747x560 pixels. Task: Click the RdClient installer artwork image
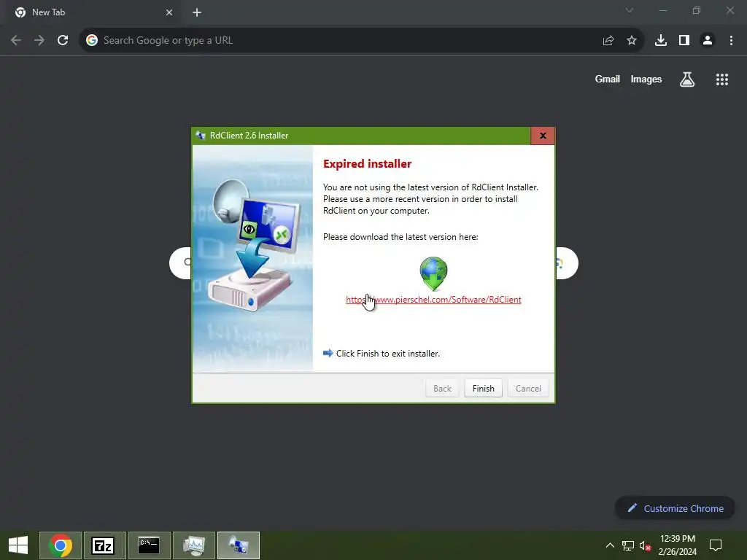pos(252,259)
